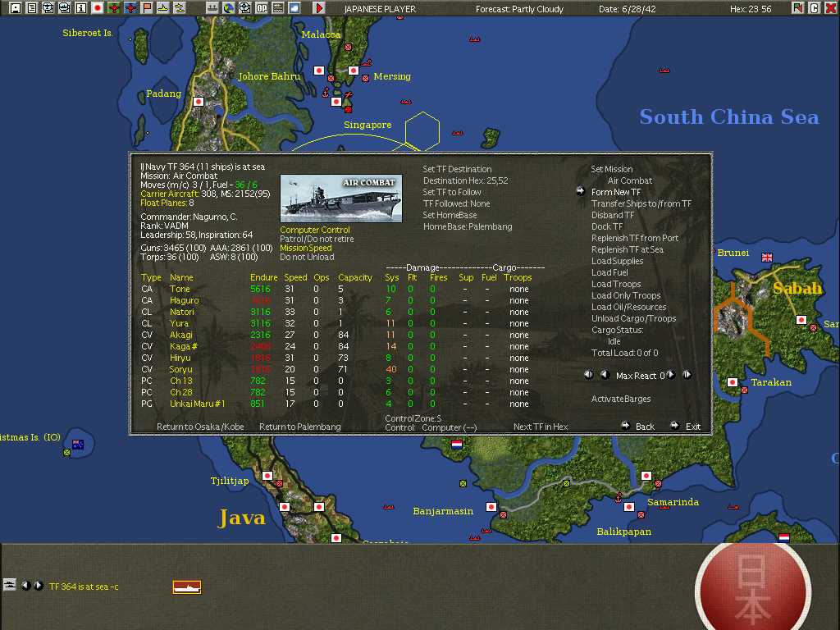Screen dimensions: 840x630
Task: Select ship Tone in the list
Action: coord(180,289)
